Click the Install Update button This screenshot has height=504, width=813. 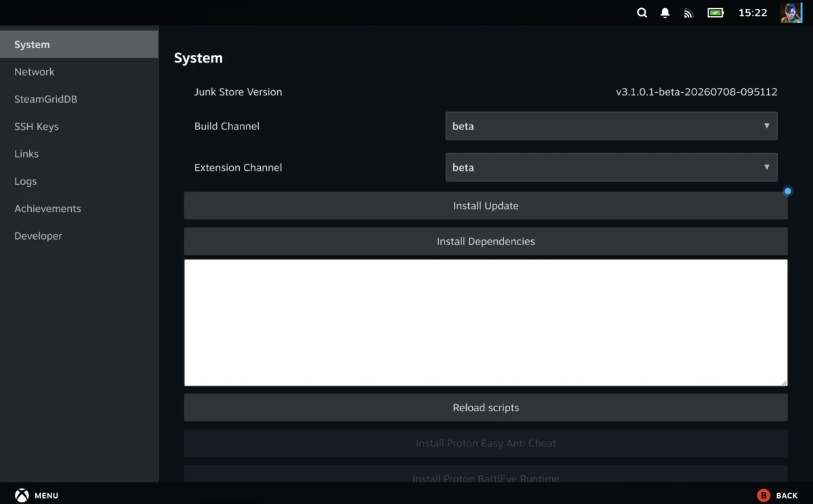tap(486, 205)
